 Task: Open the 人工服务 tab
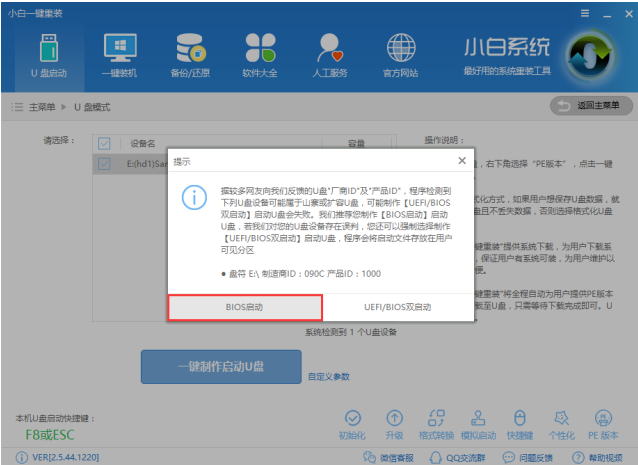330,56
